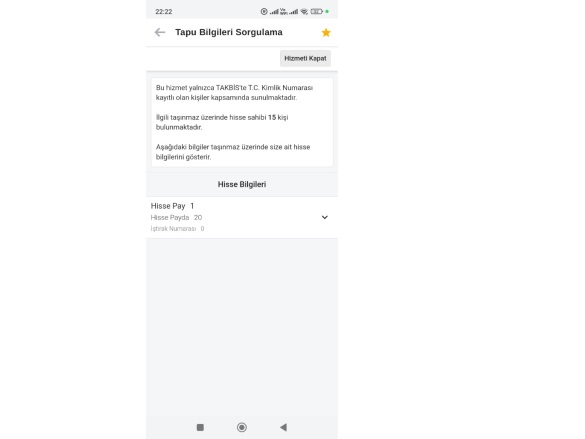Tap the battery icon in status bar
Image resolution: width=585 pixels, height=439 pixels.
(x=316, y=12)
